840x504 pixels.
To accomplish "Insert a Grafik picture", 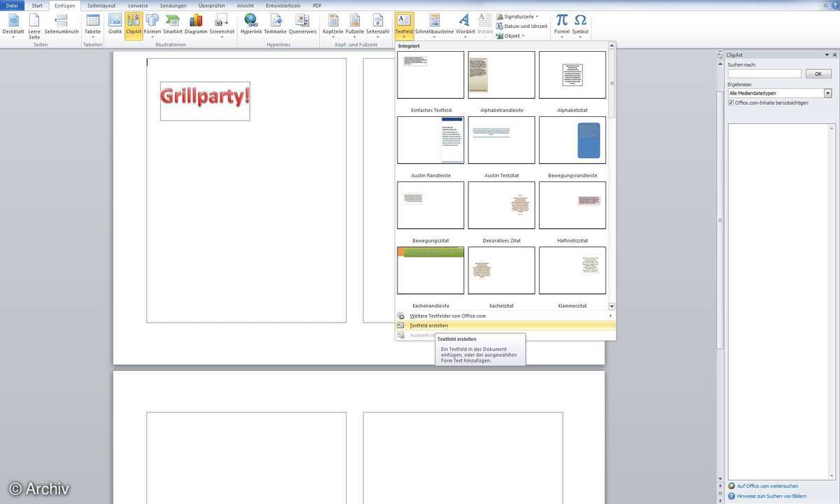I will [115, 24].
